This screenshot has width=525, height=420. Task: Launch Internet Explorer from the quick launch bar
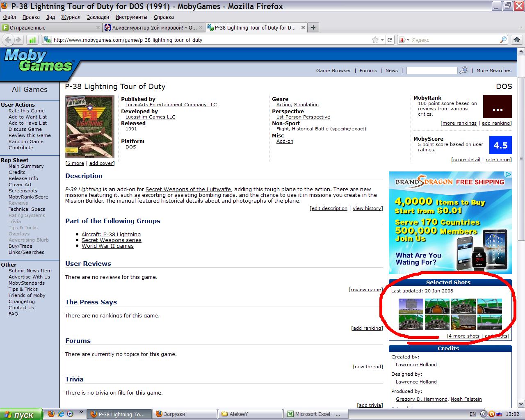coord(61,414)
